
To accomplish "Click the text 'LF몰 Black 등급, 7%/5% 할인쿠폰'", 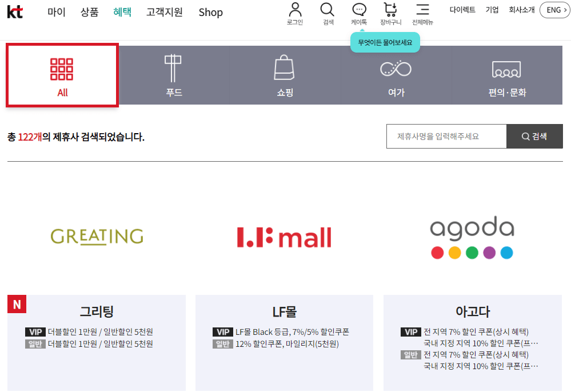I will (293, 332).
